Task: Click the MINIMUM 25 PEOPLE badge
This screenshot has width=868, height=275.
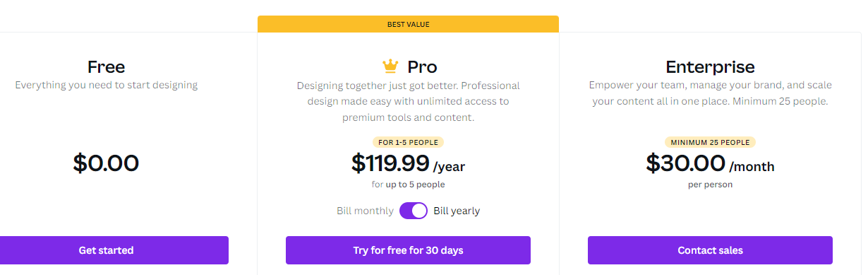Action: coord(710,142)
